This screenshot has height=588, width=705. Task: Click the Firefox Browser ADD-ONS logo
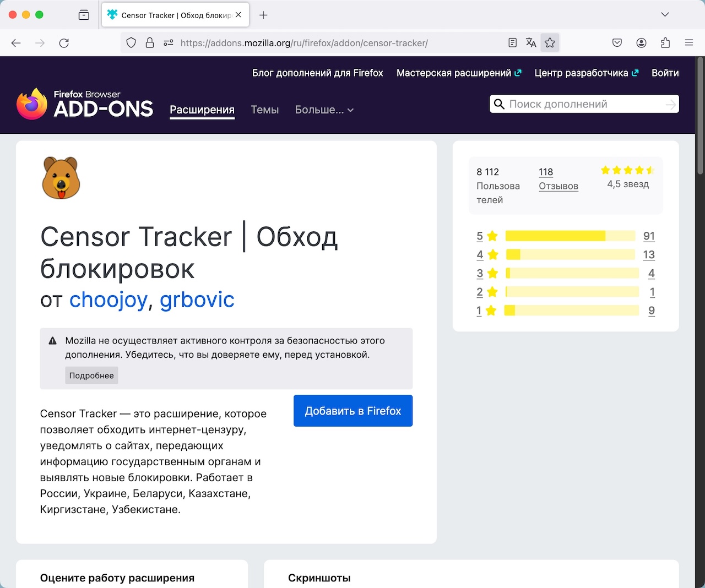tap(85, 104)
